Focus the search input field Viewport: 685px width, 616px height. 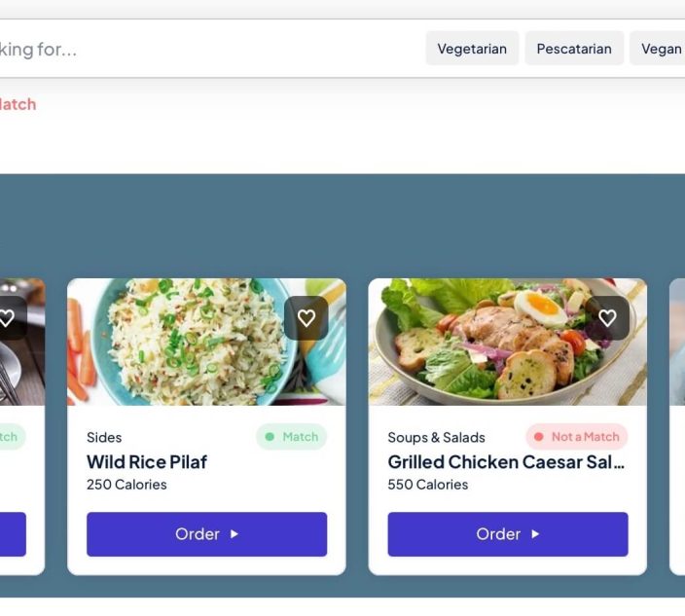(x=195, y=49)
